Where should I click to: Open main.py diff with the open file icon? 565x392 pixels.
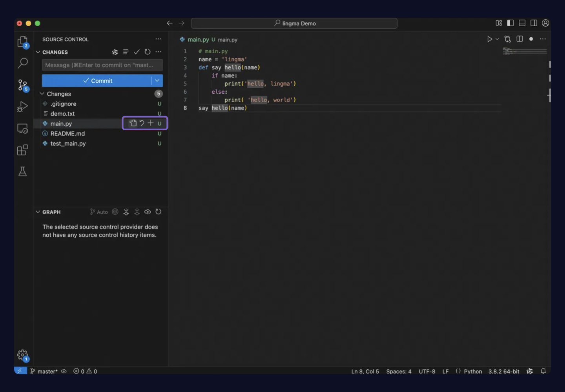[133, 123]
